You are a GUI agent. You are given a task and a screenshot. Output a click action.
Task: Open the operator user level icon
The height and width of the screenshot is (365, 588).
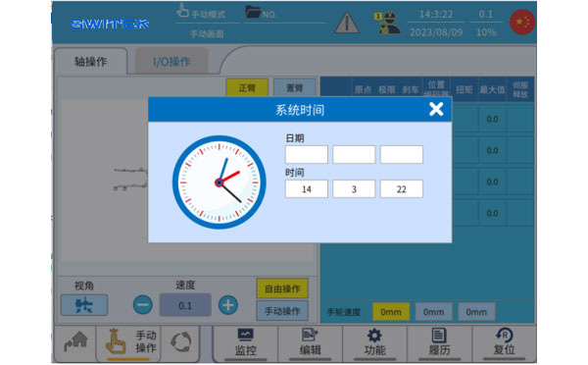(387, 23)
